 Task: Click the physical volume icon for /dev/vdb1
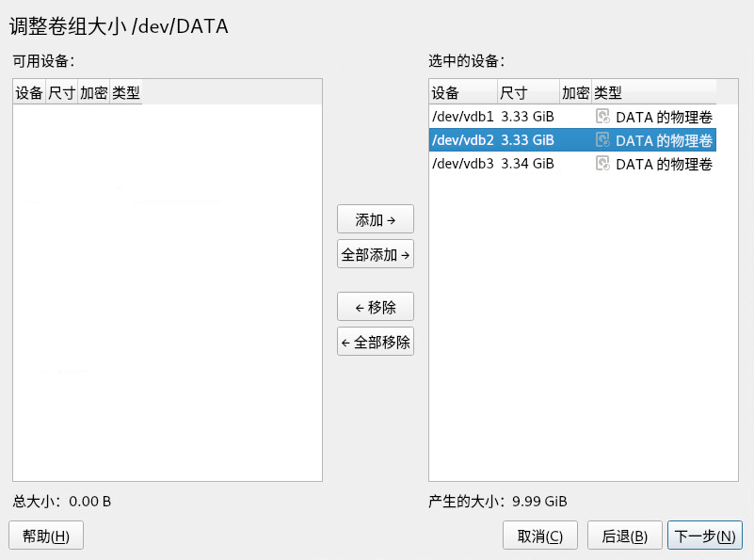602,117
